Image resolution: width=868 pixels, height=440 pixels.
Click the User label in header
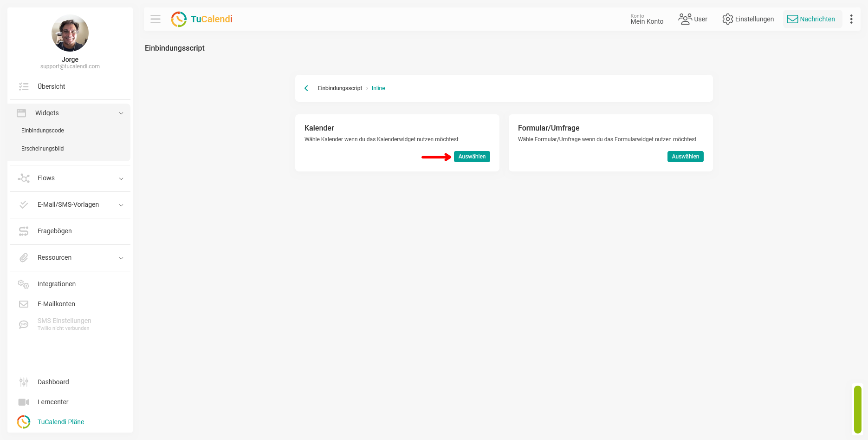point(700,19)
